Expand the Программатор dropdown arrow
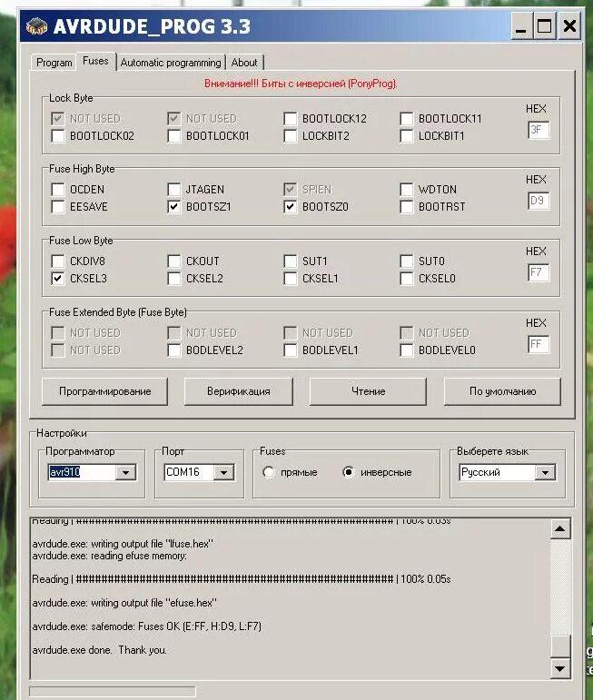The width and height of the screenshot is (593, 700). [125, 472]
